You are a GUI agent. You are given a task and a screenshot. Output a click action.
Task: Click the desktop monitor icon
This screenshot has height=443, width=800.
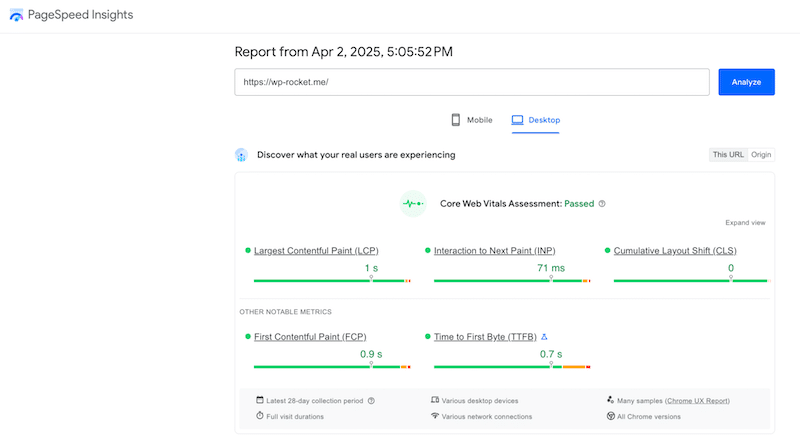(x=517, y=120)
